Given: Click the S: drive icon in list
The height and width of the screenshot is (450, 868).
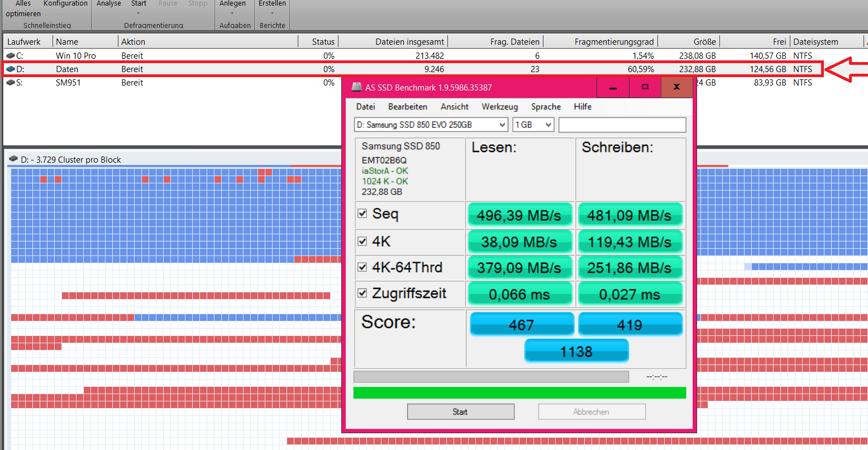Looking at the screenshot, I should click(11, 82).
